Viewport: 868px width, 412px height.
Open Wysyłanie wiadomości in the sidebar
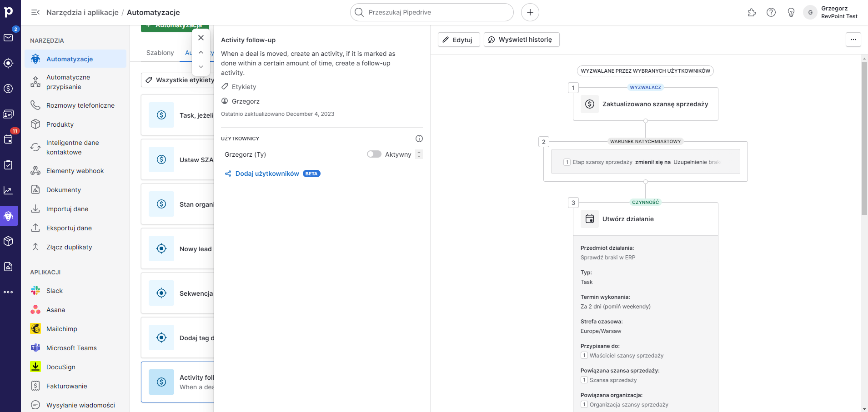pyautogui.click(x=76, y=405)
